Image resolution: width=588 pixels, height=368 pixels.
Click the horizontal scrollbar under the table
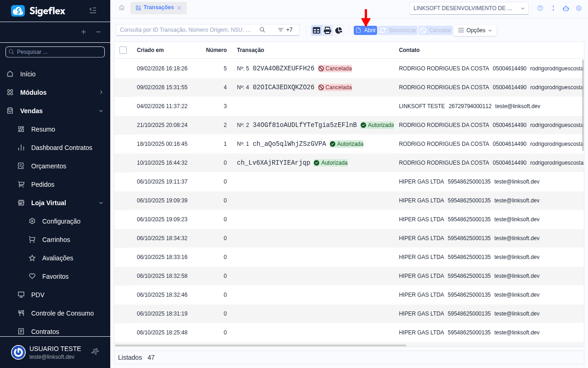click(260, 345)
